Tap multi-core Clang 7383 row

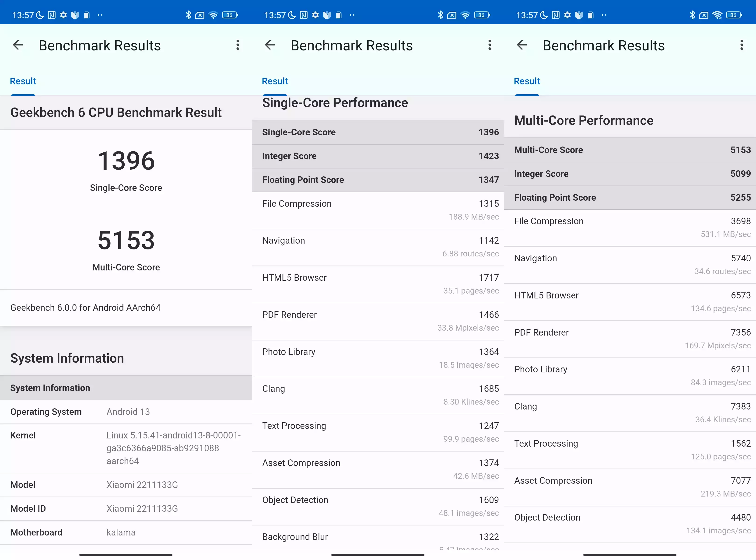630,413
